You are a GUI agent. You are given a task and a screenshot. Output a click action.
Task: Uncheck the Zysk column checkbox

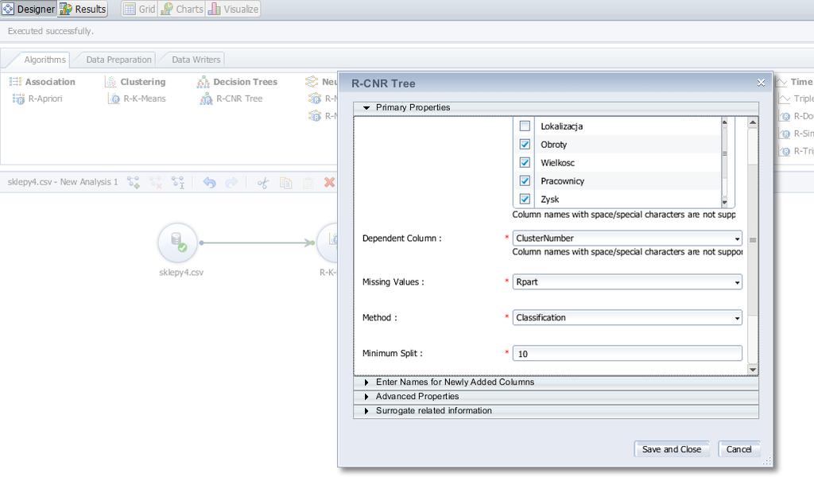pos(525,199)
